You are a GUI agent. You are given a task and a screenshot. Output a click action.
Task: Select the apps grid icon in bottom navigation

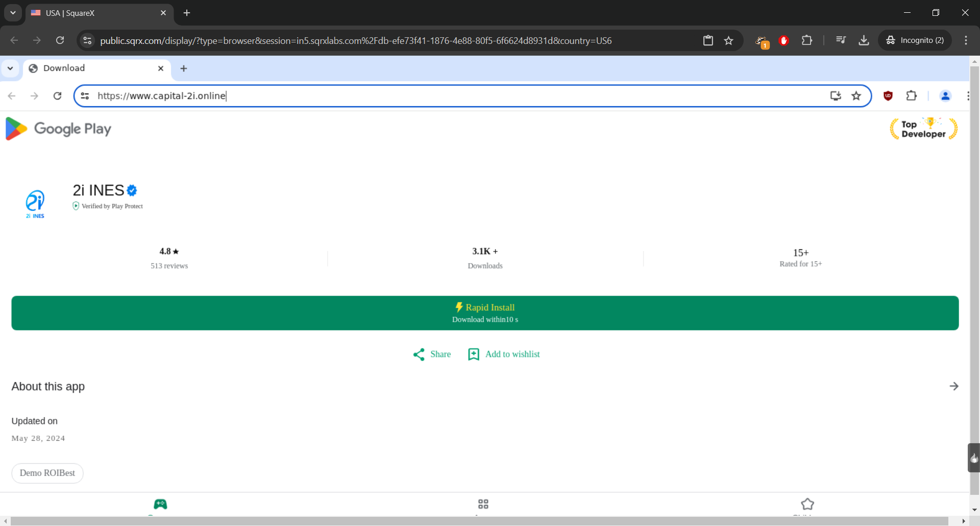[x=483, y=504]
